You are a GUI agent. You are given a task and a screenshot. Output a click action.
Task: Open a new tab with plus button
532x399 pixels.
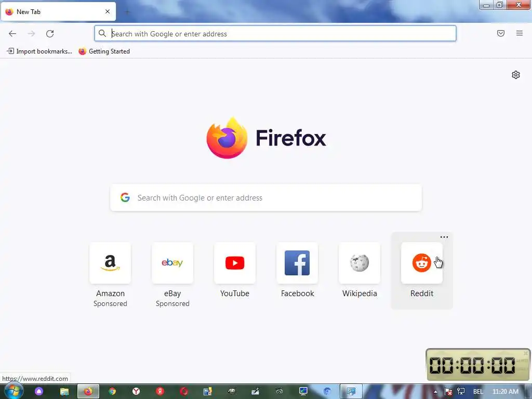(x=127, y=12)
